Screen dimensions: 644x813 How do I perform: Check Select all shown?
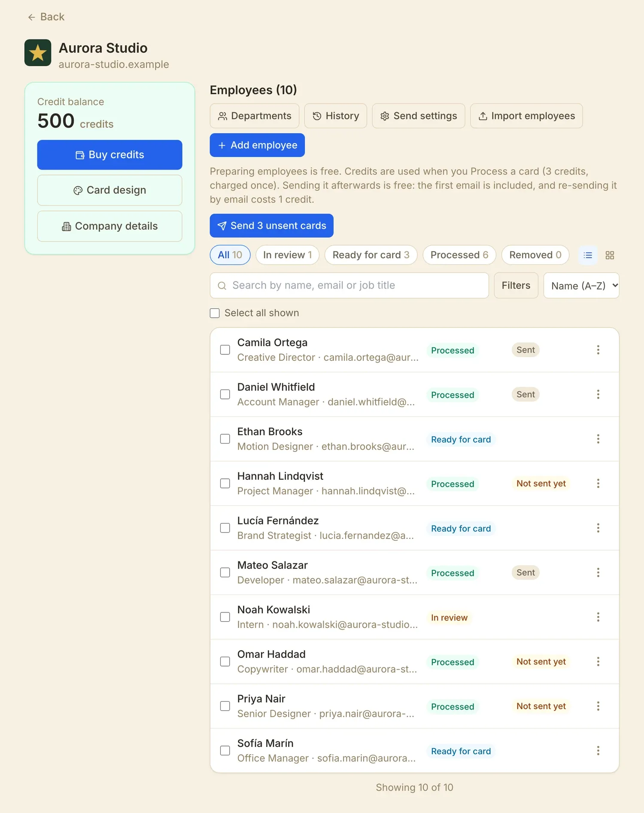pos(215,313)
